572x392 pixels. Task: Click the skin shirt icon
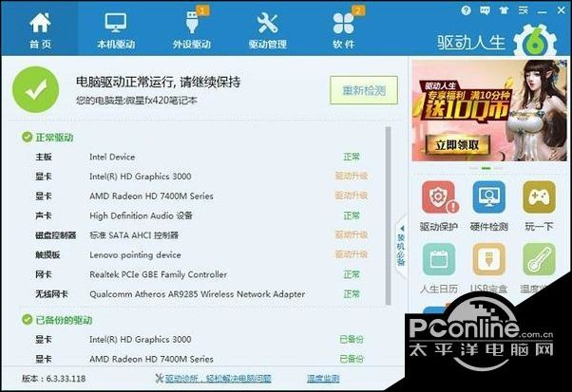point(504,10)
